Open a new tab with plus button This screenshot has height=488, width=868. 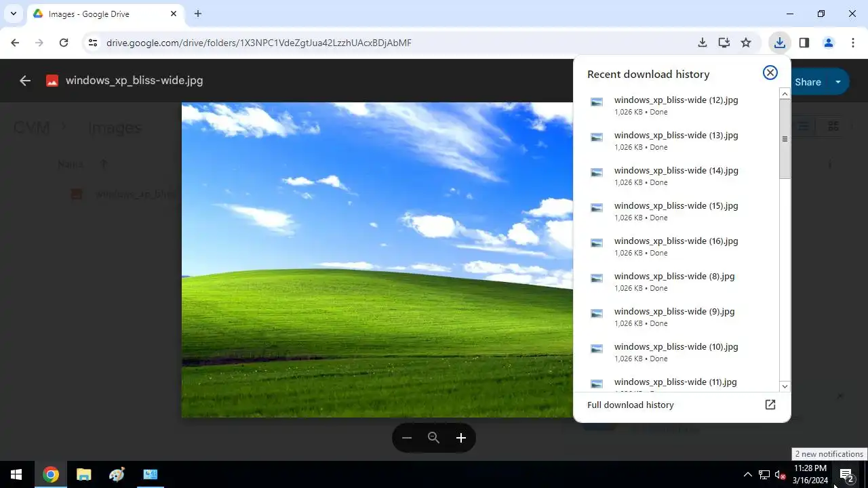click(x=198, y=14)
